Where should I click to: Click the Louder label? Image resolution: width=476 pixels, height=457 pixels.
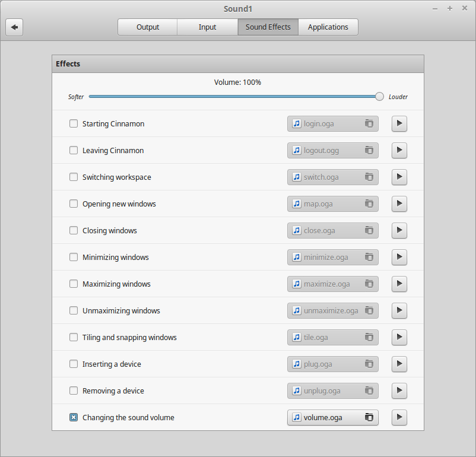tap(398, 97)
